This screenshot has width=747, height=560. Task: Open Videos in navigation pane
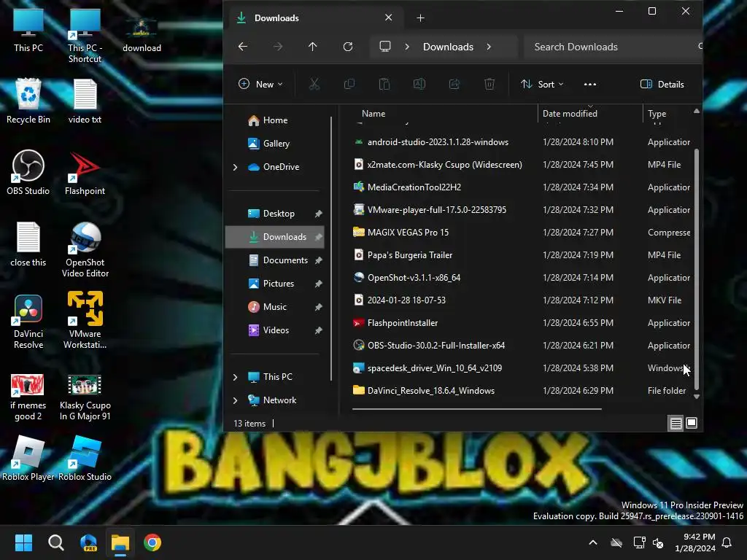click(275, 330)
